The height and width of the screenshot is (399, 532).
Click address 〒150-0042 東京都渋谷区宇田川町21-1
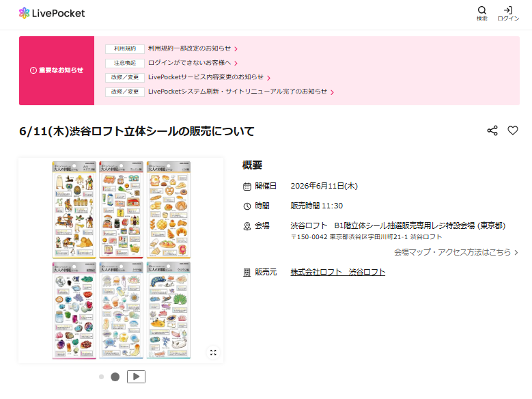(367, 236)
